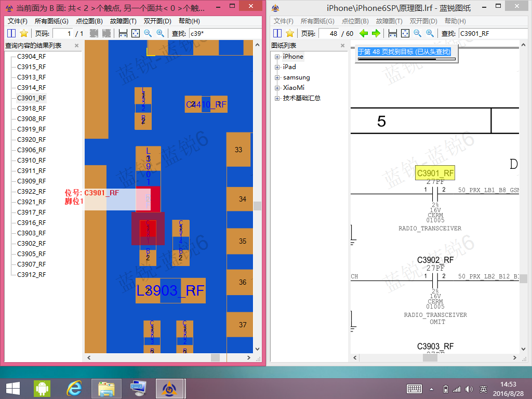Viewport: 532px width, 399px height.
Task: Go to next page with green right arrow
Action: [376, 33]
